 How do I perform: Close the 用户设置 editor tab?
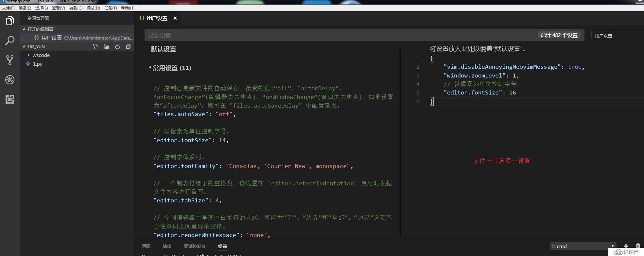175,18
